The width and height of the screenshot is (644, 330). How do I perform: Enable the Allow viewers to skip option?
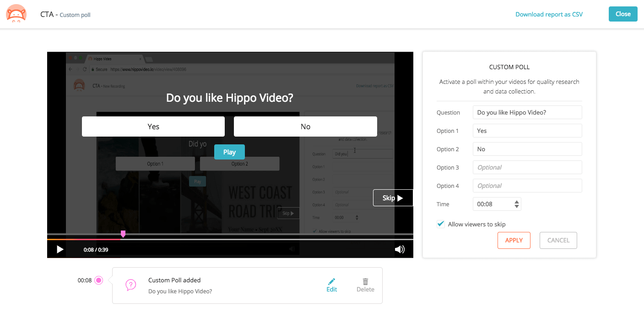pyautogui.click(x=440, y=224)
